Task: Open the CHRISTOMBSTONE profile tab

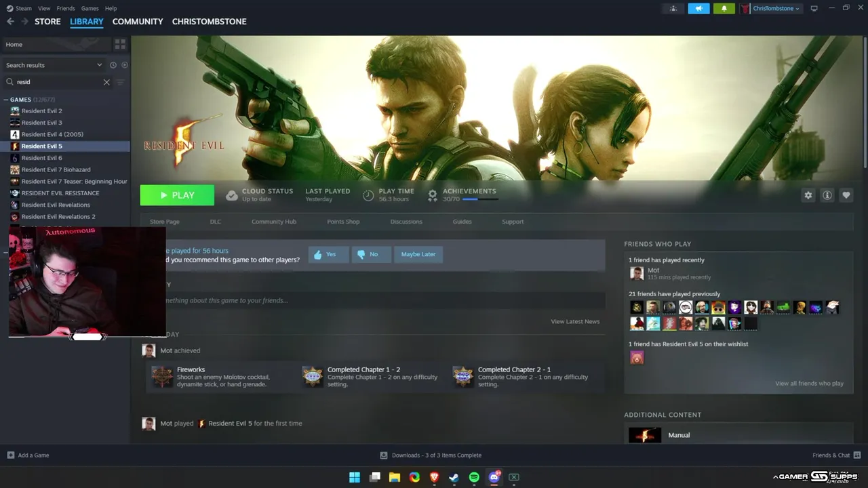Action: click(x=209, y=22)
